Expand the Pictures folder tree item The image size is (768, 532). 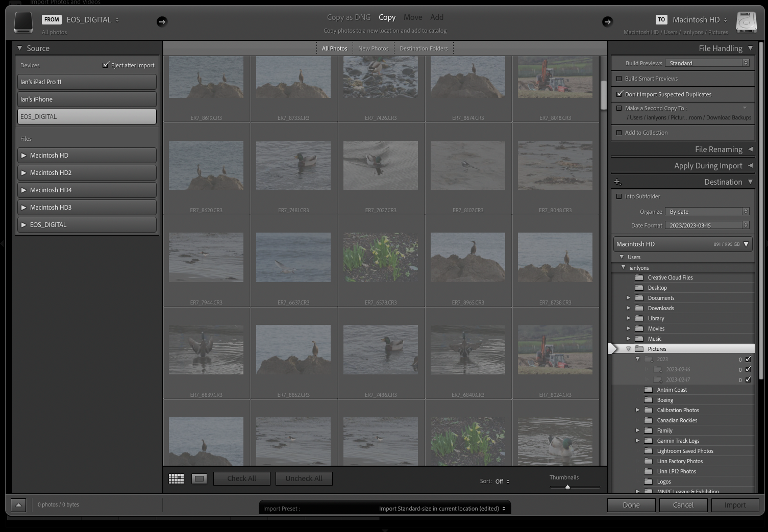pos(628,349)
